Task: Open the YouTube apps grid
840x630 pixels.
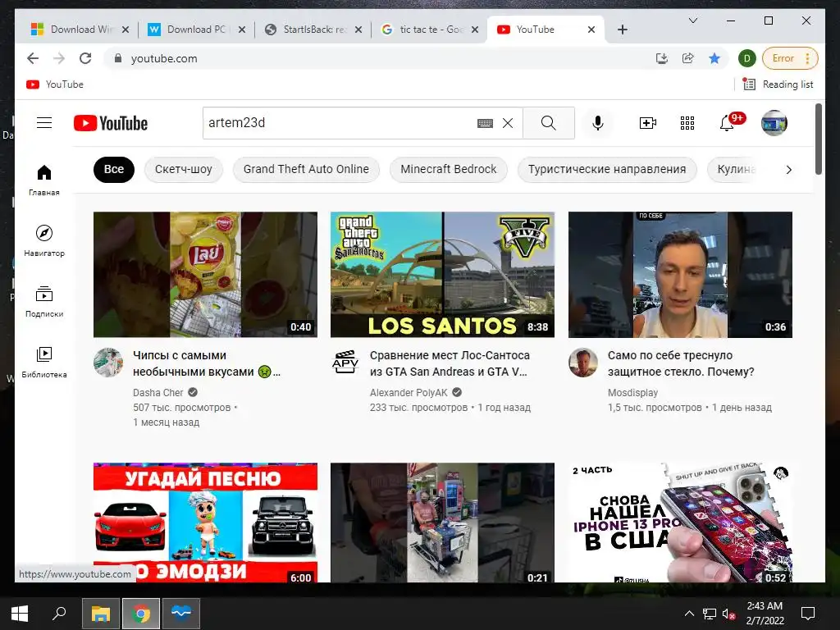Action: point(687,123)
